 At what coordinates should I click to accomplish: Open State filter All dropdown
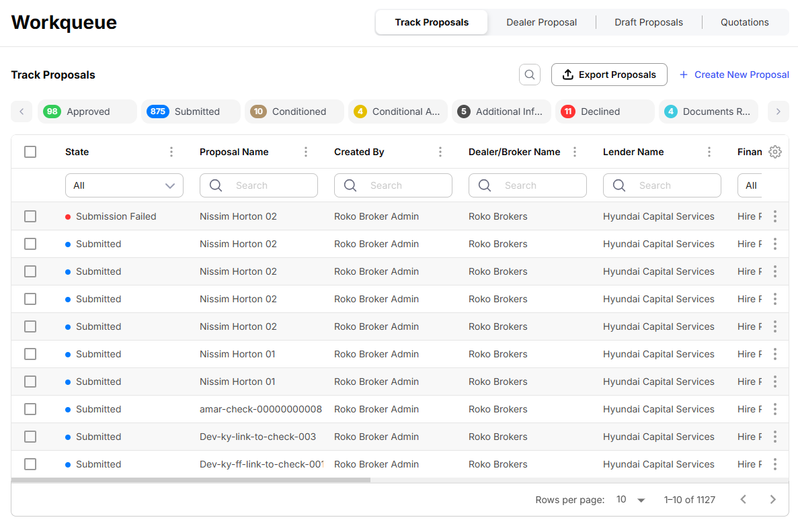124,185
